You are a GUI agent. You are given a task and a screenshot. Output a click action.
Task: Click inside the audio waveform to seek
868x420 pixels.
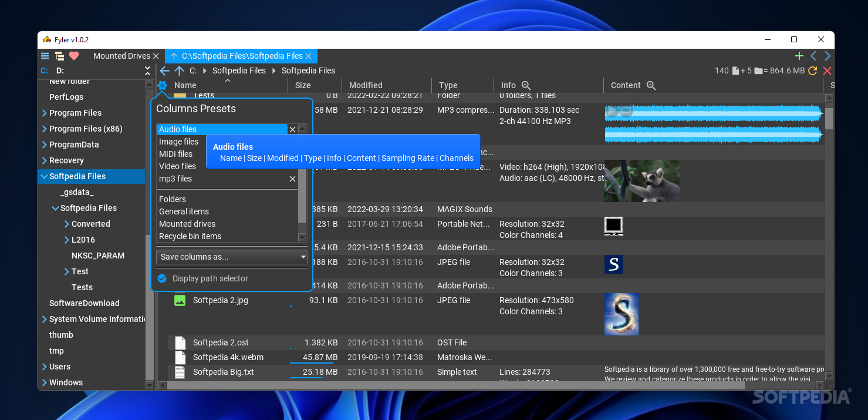(714, 123)
